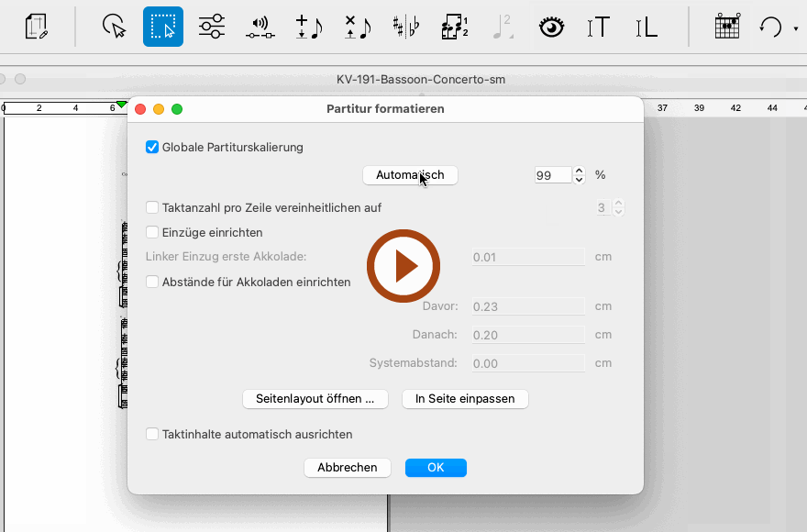
Task: Select the lasso pointer tool
Action: coord(114,27)
